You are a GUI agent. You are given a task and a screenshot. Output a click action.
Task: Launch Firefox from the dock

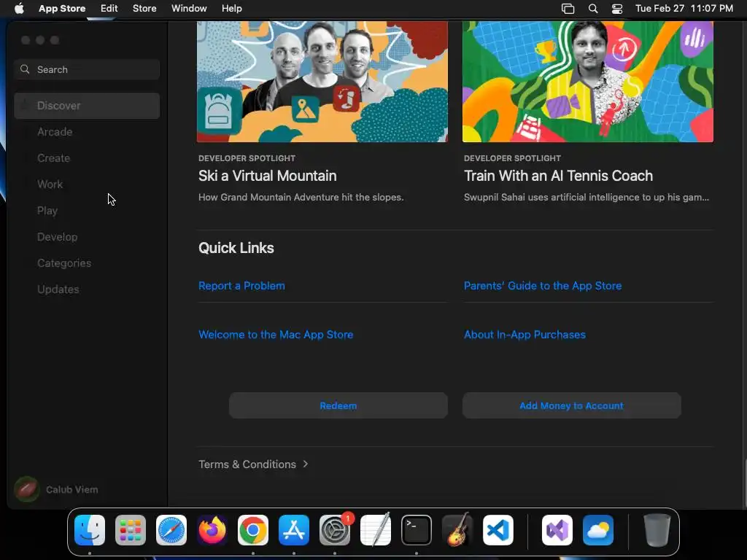pyautogui.click(x=212, y=530)
